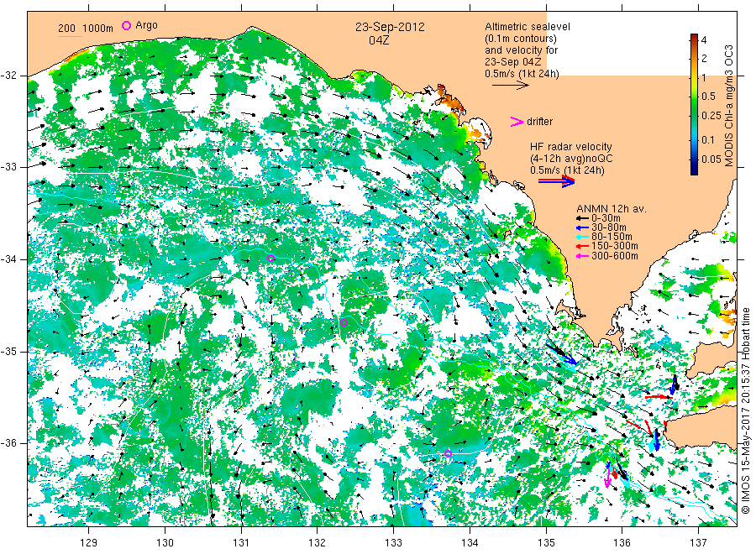This screenshot has height=554, width=756.
Task: Click the large blue ANMN arrow near 35°S 135.2°E
Action: click(x=562, y=354)
